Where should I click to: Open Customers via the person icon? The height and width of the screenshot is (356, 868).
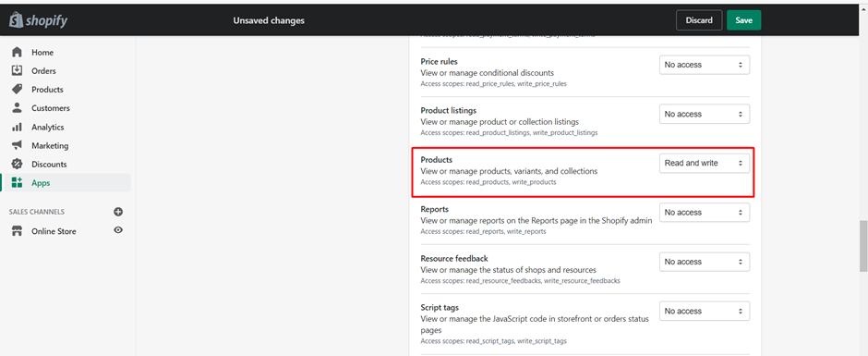pyautogui.click(x=18, y=108)
